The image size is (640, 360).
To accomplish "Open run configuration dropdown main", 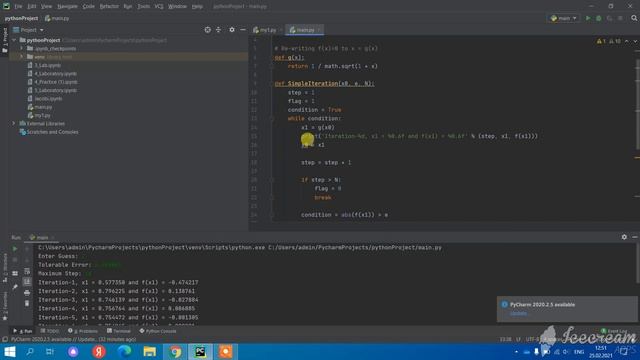I will click(x=564, y=18).
